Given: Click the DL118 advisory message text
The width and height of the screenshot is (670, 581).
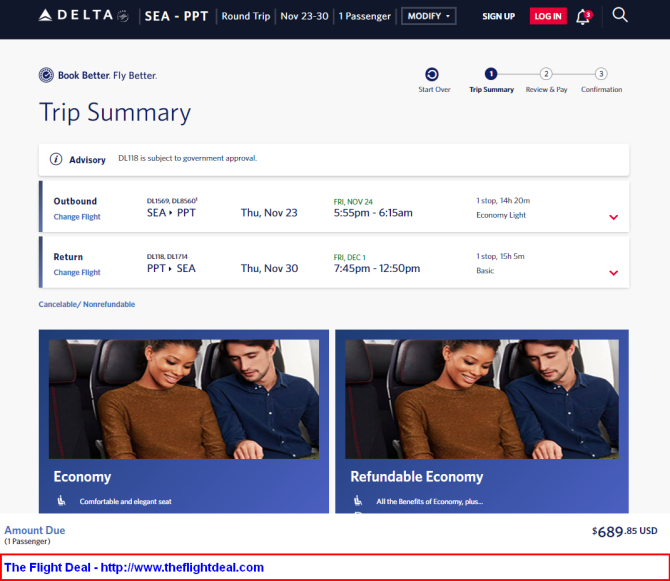Looking at the screenshot, I should (x=188, y=158).
